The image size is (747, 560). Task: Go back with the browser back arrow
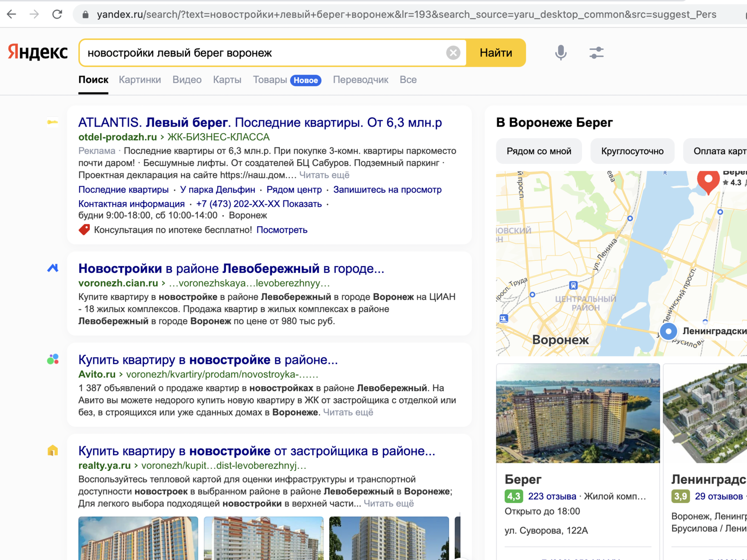12,14
